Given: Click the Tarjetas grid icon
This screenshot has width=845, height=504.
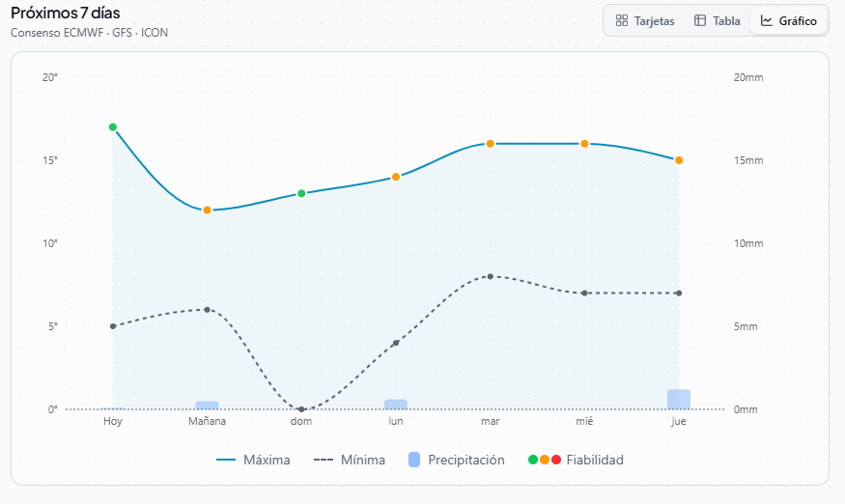Looking at the screenshot, I should click(x=622, y=20).
